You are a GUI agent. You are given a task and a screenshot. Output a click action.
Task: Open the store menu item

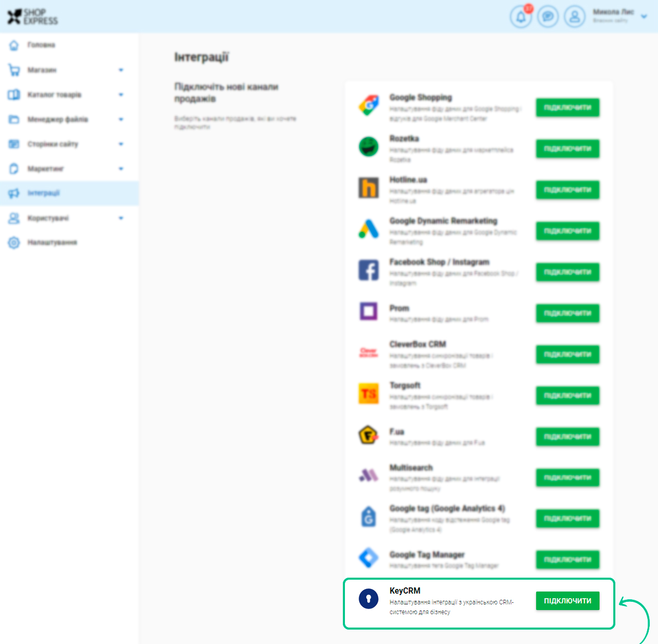(x=69, y=70)
